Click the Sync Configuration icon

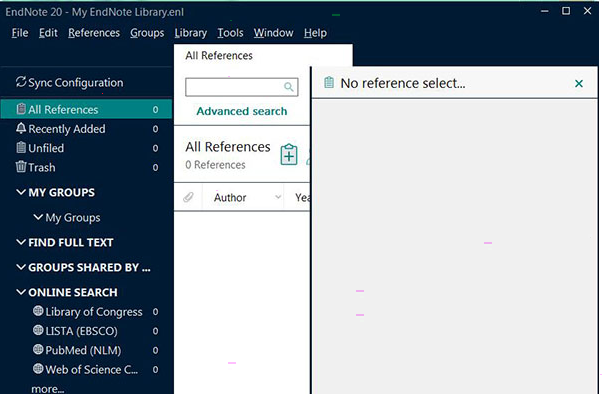[21, 82]
